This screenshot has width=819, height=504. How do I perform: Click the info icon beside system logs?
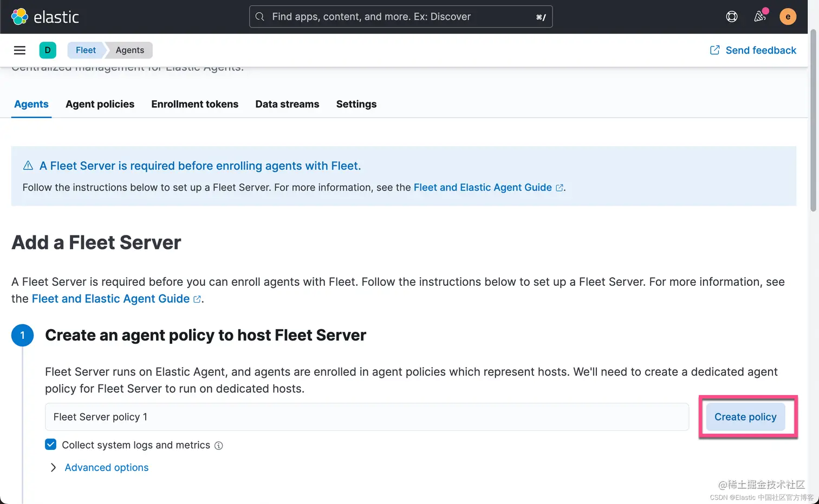point(219,446)
